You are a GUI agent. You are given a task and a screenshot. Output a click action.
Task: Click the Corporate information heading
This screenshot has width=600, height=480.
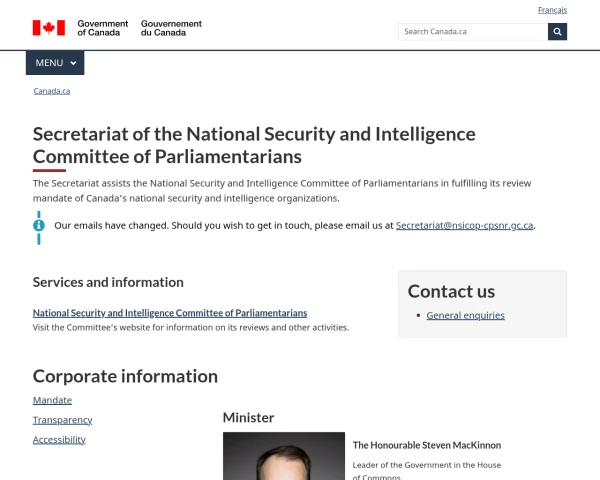coord(125,376)
